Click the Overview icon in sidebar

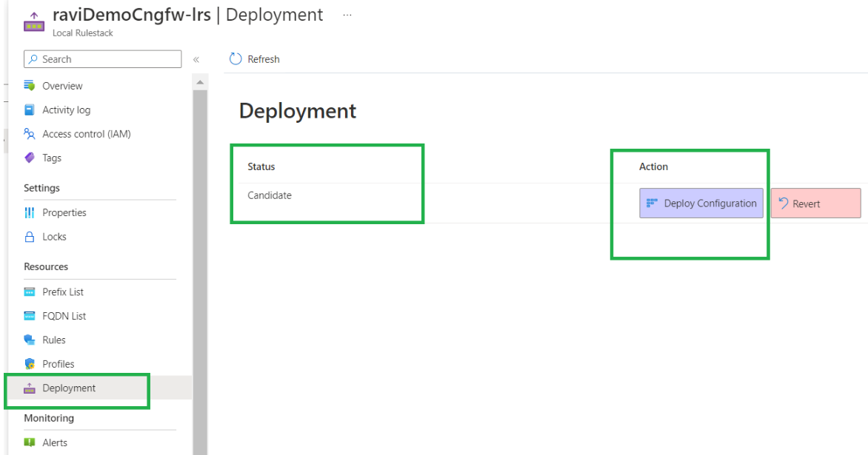click(x=30, y=86)
